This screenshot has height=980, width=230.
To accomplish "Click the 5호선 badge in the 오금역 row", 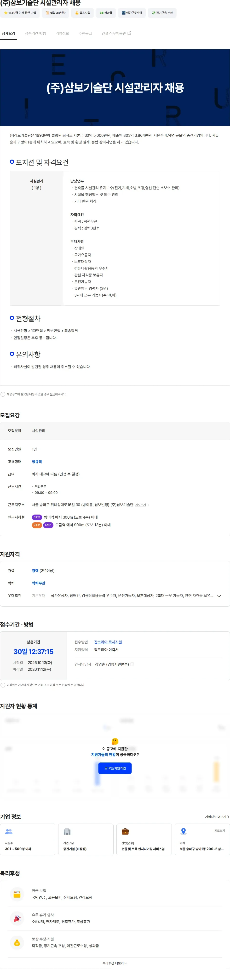I will pos(48,525).
